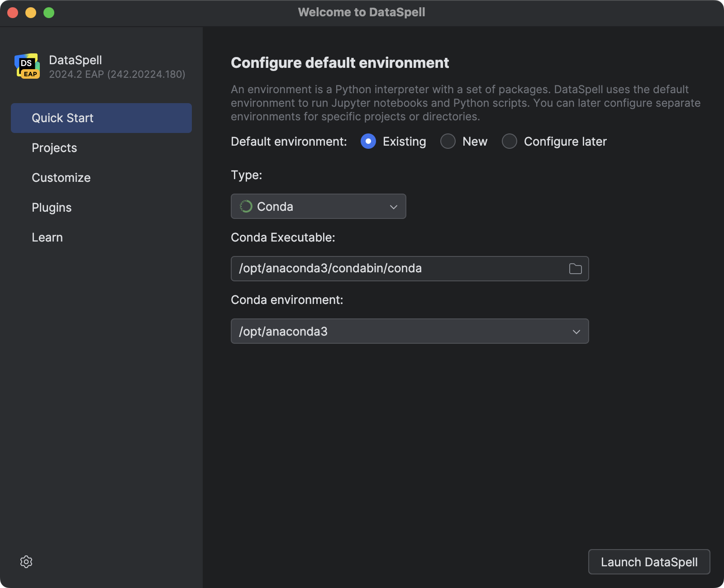Open the Learn section

[47, 237]
